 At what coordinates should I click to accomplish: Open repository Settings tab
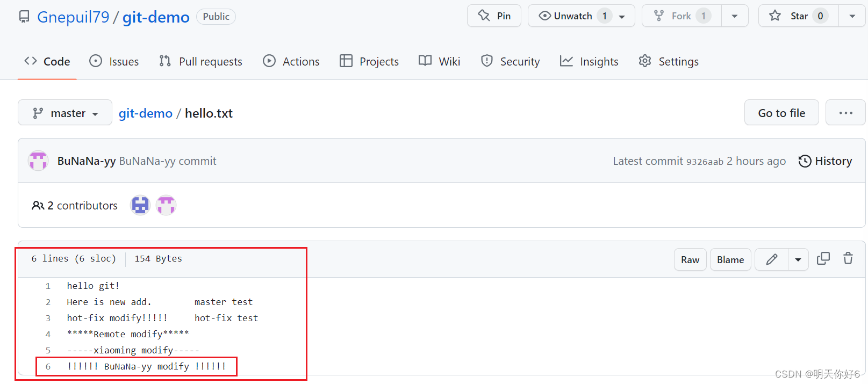(669, 61)
